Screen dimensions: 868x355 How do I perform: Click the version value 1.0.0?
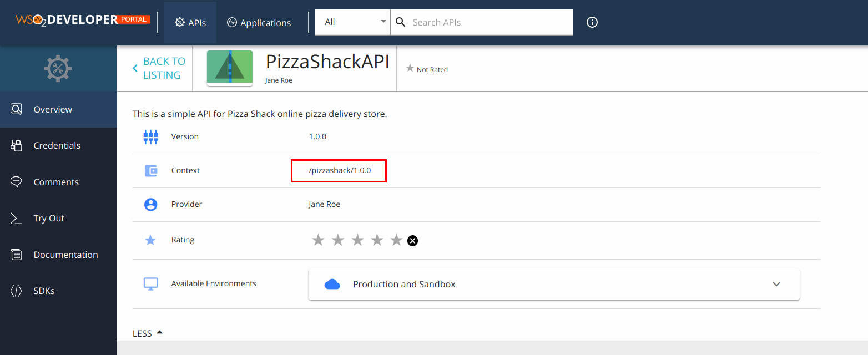pyautogui.click(x=317, y=136)
